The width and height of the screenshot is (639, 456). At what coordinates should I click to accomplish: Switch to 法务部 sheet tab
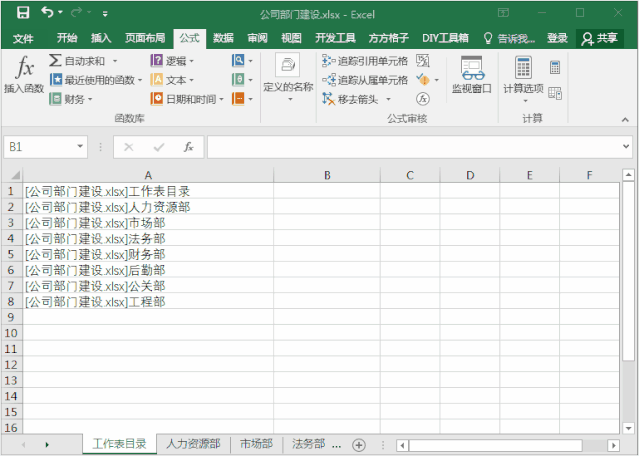(308, 444)
